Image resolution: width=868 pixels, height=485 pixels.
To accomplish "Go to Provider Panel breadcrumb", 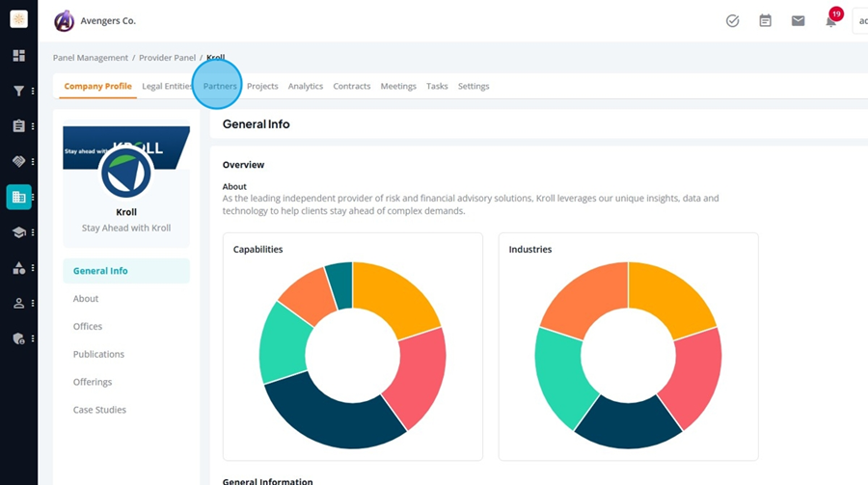I will 167,58.
